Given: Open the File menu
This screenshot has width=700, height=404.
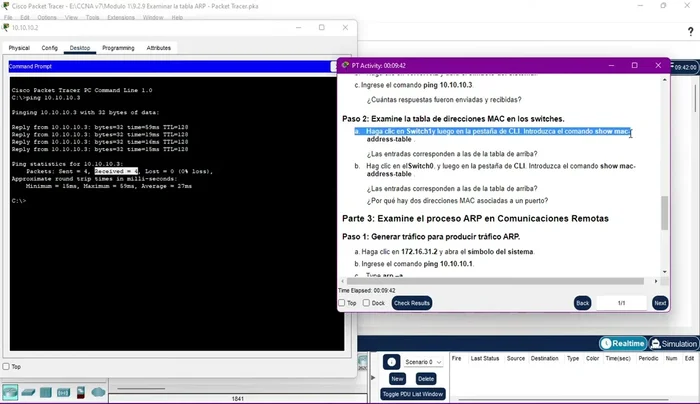Looking at the screenshot, I should [8, 17].
